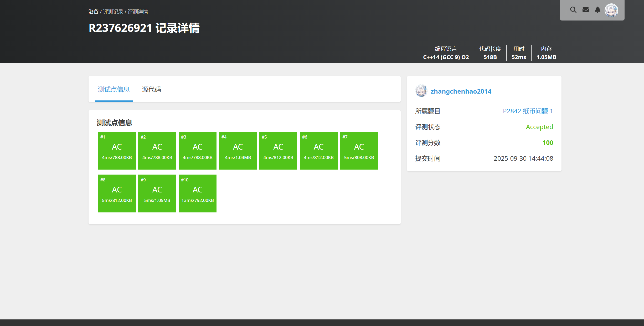Open the mail messages icon
The image size is (644, 326).
click(585, 10)
